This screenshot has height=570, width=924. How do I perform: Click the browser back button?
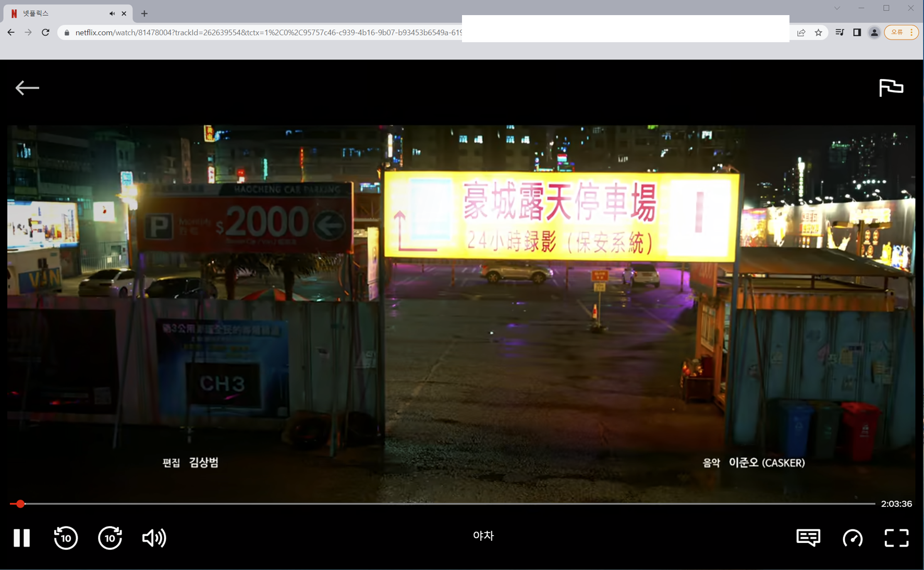pos(11,32)
